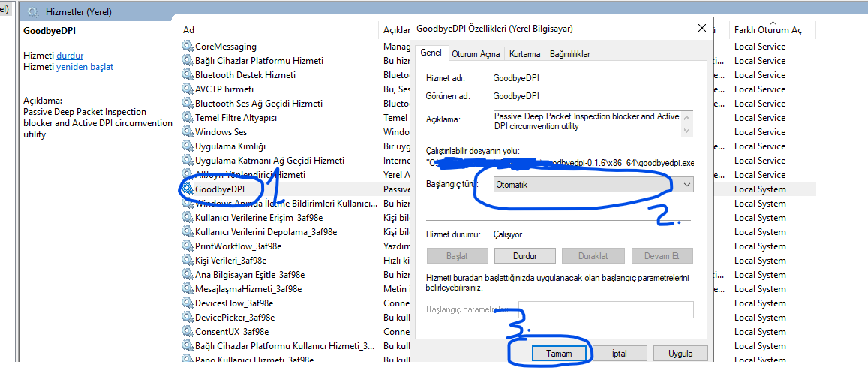Select PrintWorkflow_3af98e service name

tap(238, 246)
